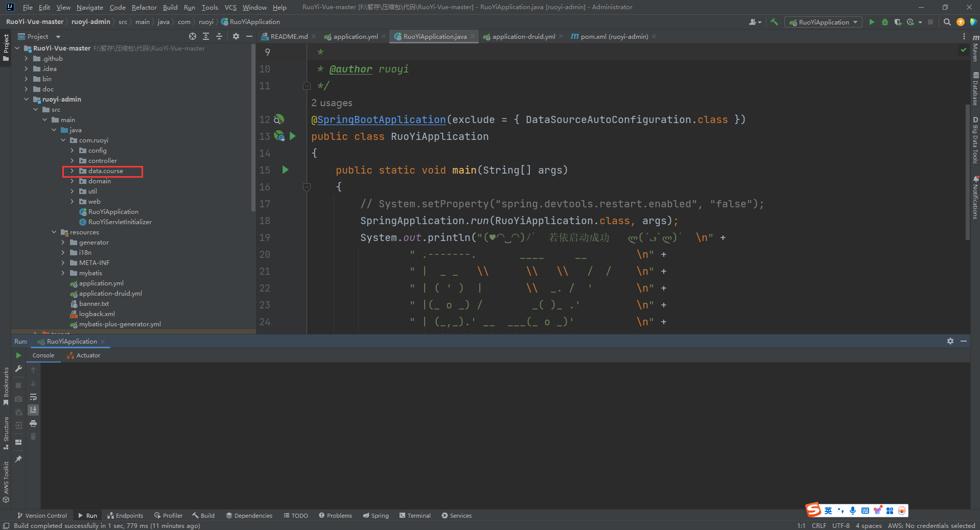This screenshot has width=980, height=530.
Task: Open Project panel settings gear
Action: (236, 36)
